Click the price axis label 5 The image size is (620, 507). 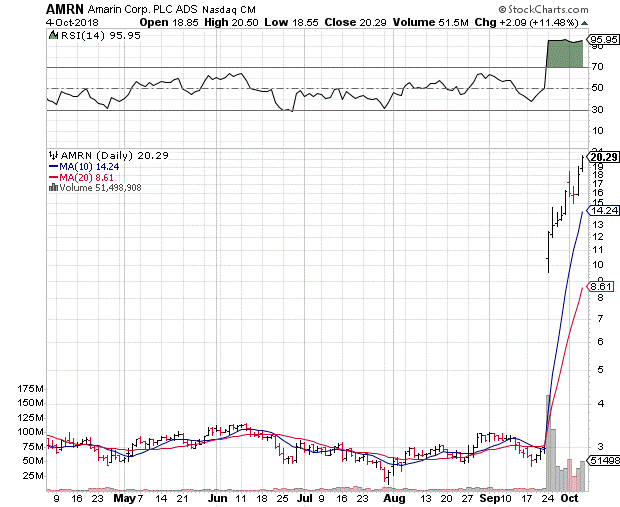click(x=600, y=370)
